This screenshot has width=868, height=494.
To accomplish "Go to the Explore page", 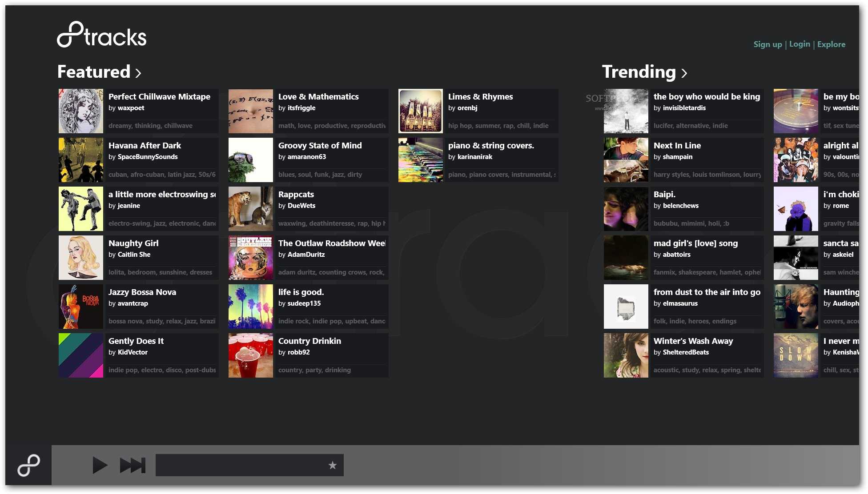I will point(831,44).
